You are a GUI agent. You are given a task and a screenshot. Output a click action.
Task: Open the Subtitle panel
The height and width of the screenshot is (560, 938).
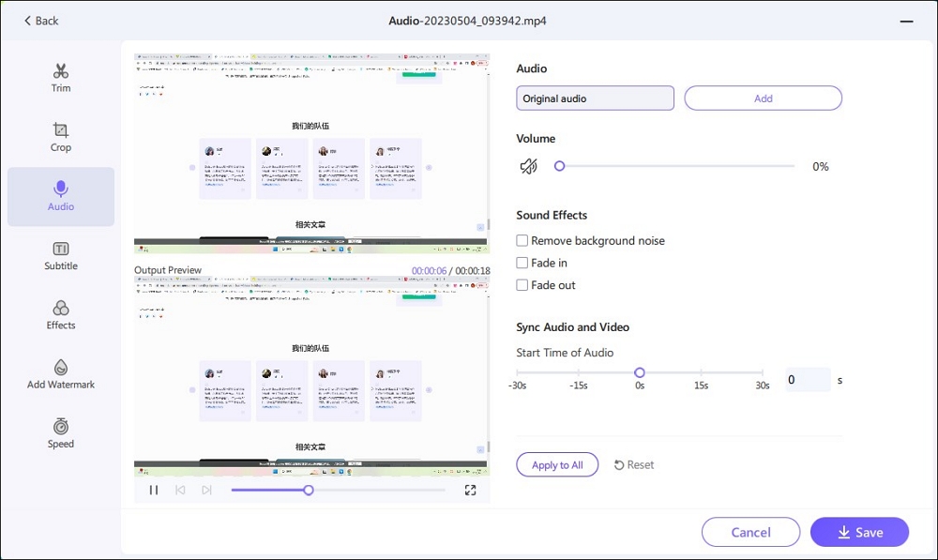pos(61,255)
